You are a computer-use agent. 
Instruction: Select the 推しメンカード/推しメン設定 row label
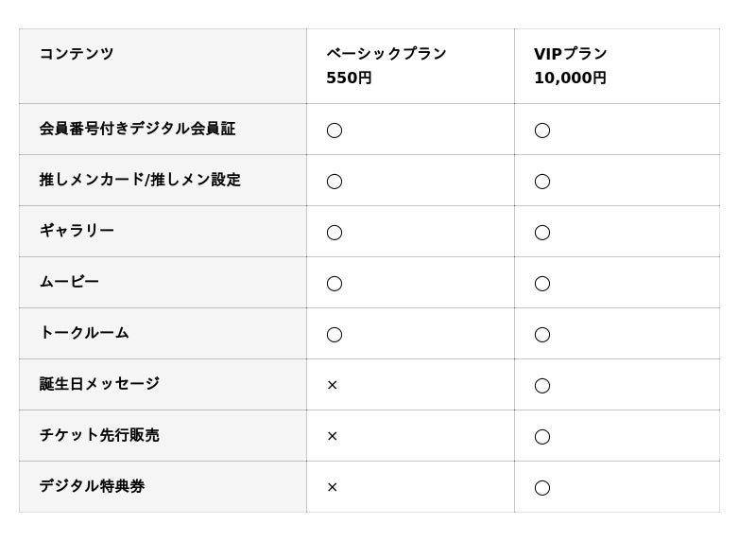(x=140, y=180)
